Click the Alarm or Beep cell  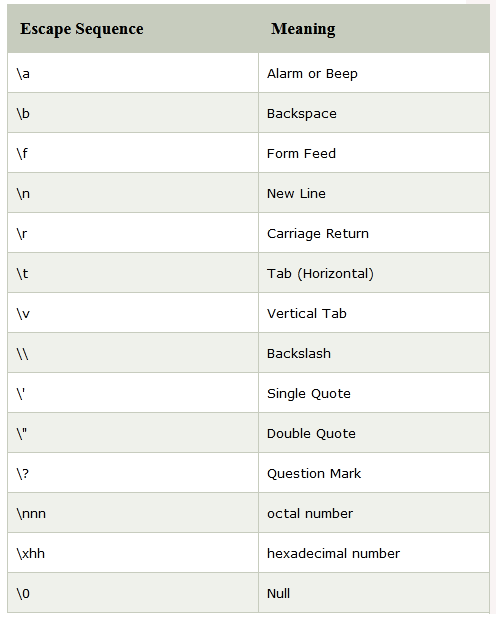(374, 73)
